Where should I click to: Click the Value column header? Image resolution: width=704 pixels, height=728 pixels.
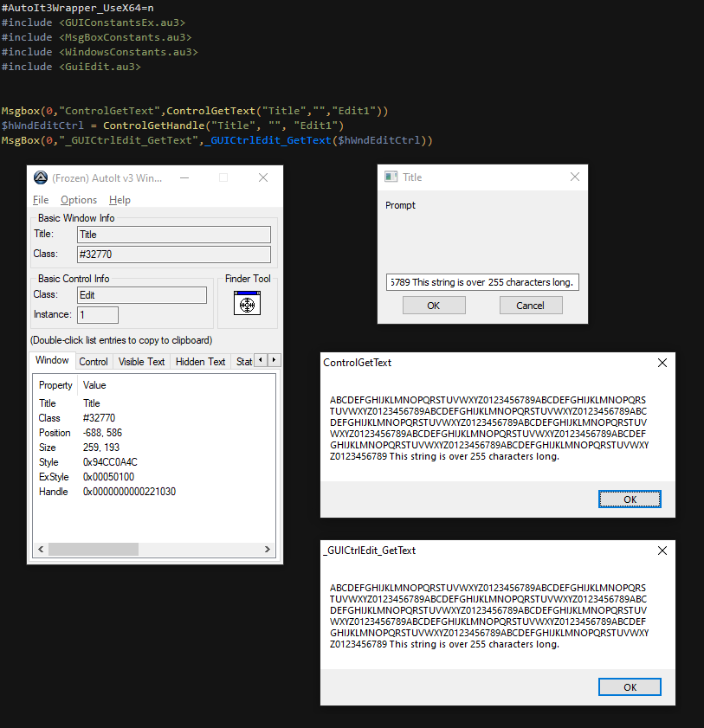click(x=94, y=385)
